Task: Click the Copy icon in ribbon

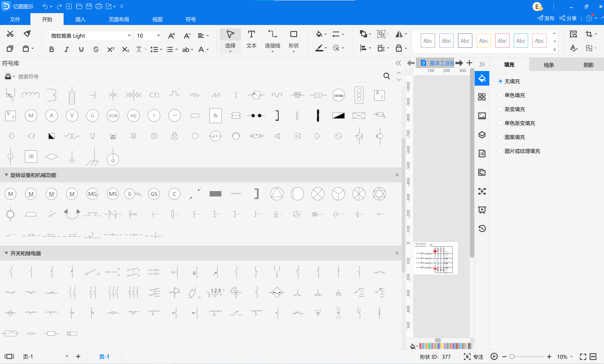Action: (10, 49)
